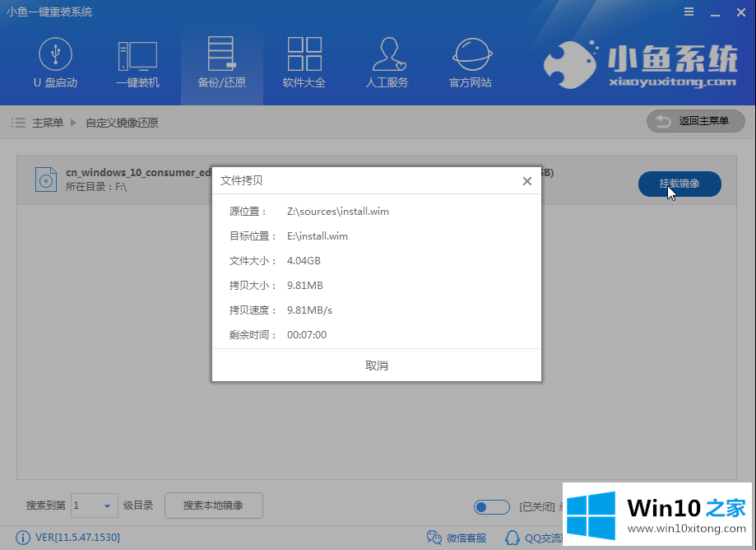Image resolution: width=756 pixels, height=550 pixels.
Task: Toggle the 已关闭 switch on
Action: 491,506
